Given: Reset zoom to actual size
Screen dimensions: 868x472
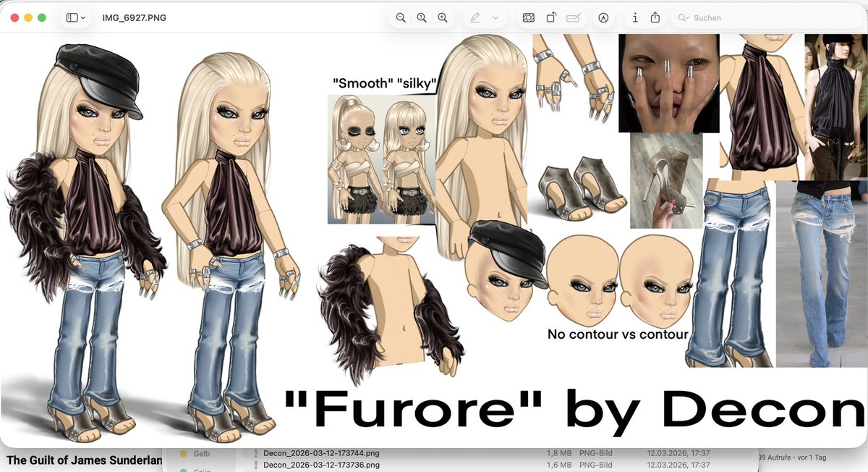Looking at the screenshot, I should [x=421, y=17].
